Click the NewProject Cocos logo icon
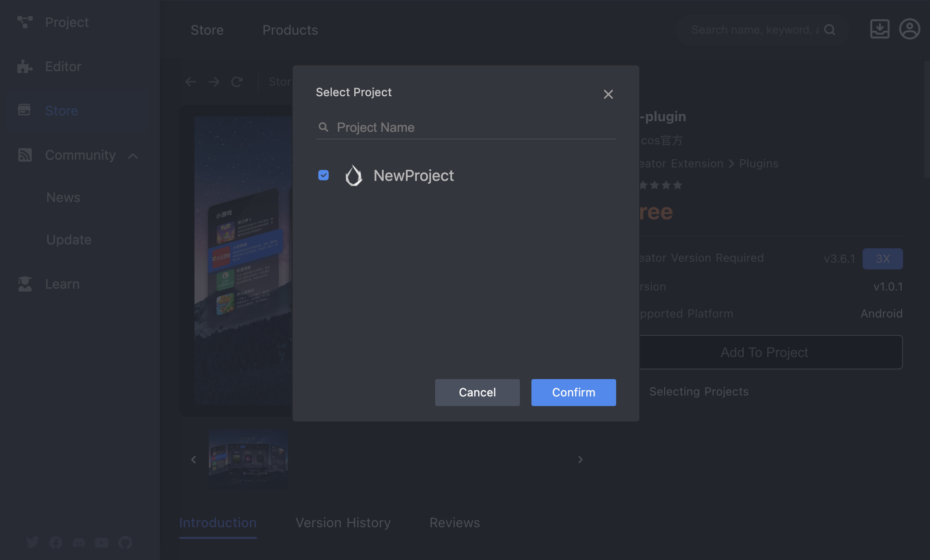This screenshot has height=560, width=930. [354, 176]
